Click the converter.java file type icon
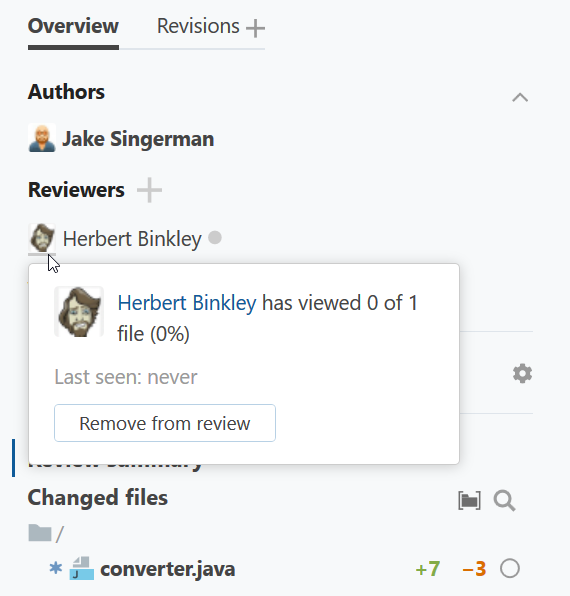The width and height of the screenshot is (570, 596). click(x=81, y=568)
